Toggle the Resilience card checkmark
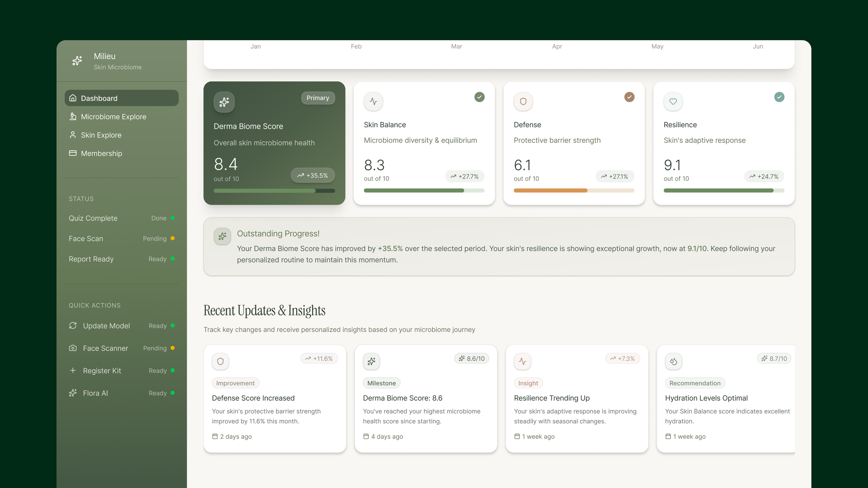The width and height of the screenshot is (868, 488). tap(779, 97)
